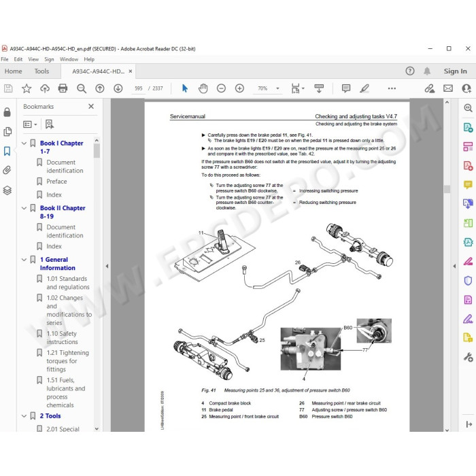Open Attachments paperclip panel
Image resolution: width=476 pixels, height=476 pixels.
click(7, 170)
